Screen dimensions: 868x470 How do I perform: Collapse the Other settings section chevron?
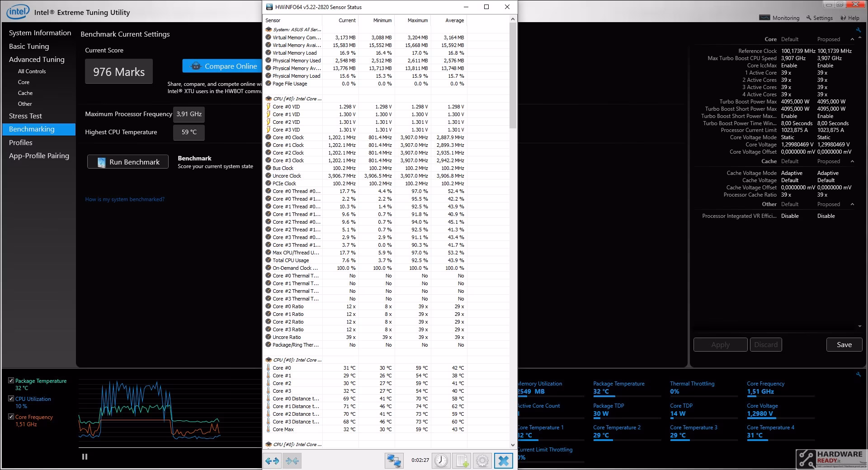pyautogui.click(x=852, y=204)
